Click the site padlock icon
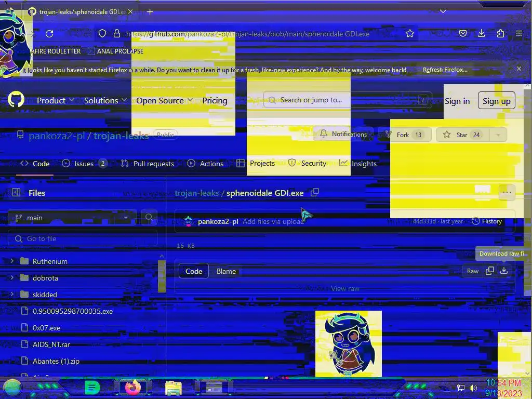 click(x=117, y=33)
